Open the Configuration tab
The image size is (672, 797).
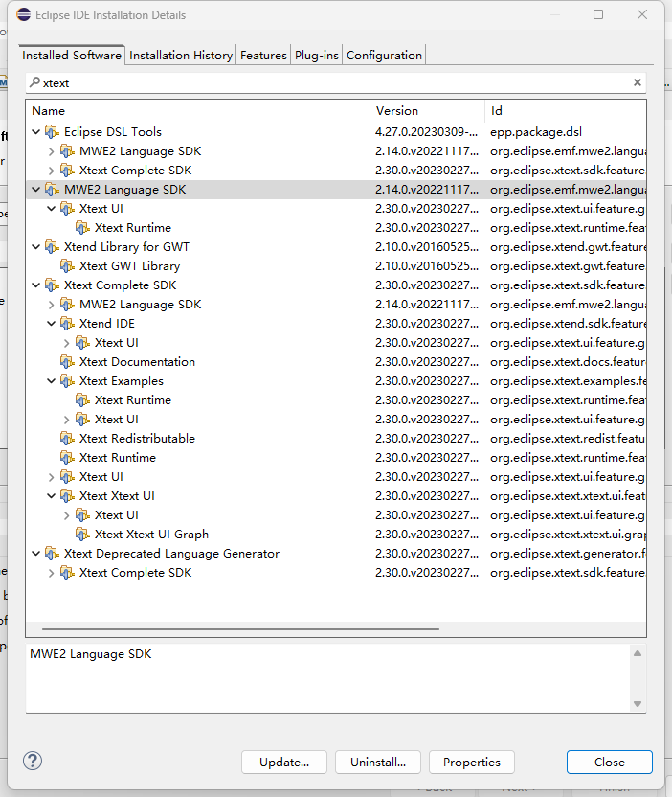click(384, 56)
